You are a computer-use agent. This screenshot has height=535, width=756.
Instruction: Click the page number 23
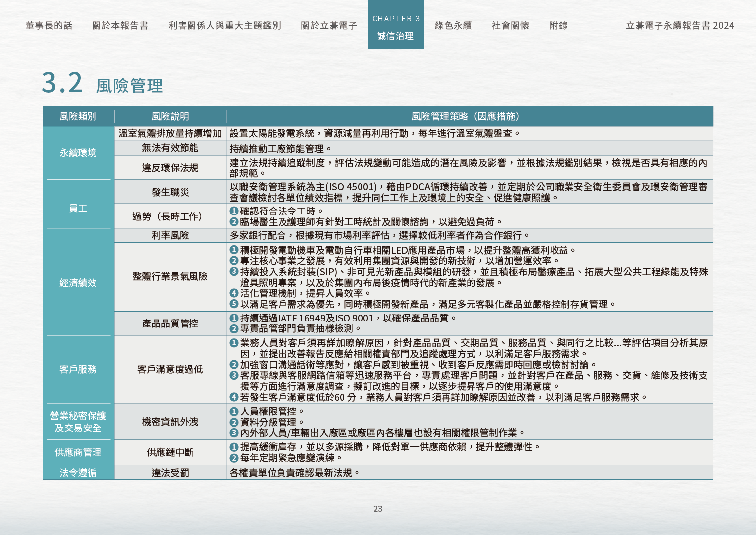coord(378,509)
